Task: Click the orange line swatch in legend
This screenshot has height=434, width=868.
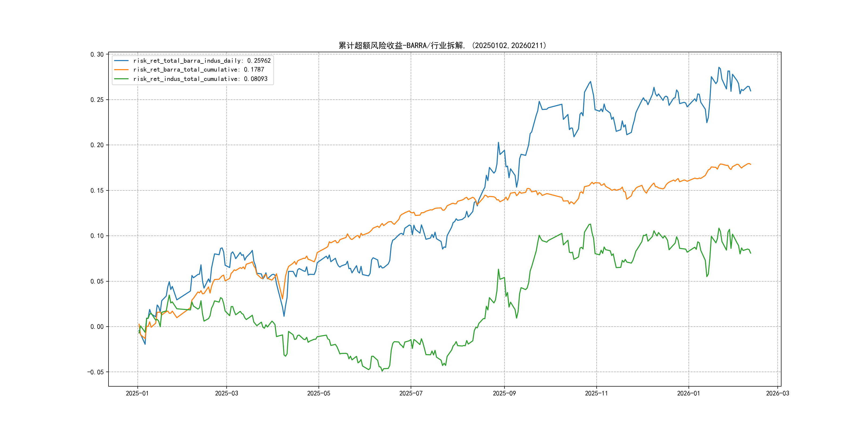Action: [x=121, y=70]
